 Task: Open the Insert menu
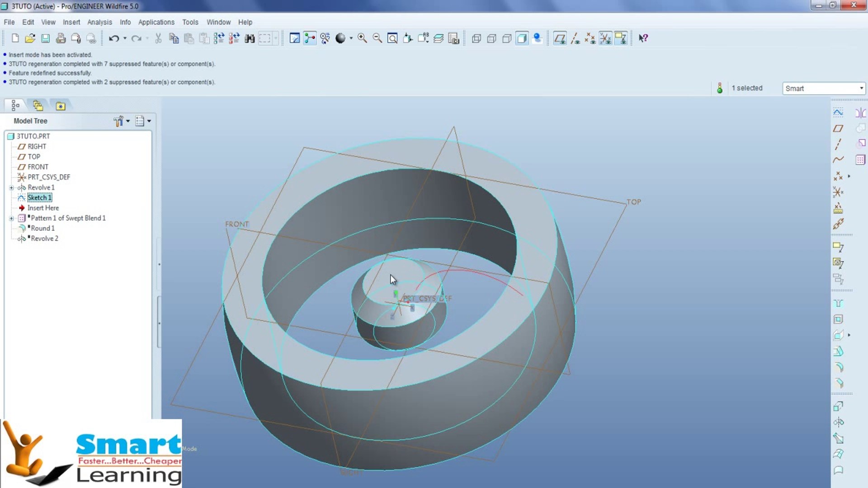click(71, 22)
